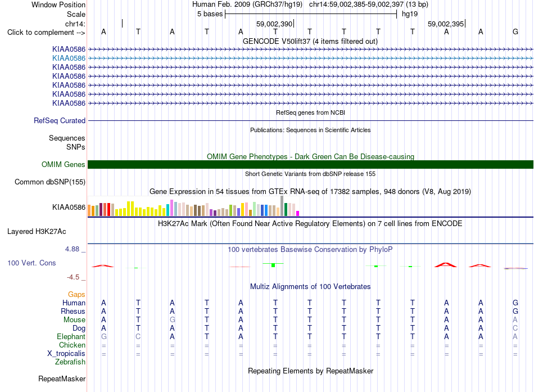Open 'Publications: Sequences in Scientific Articles' title
Viewport: 534px width, 392px height.
[310, 130]
